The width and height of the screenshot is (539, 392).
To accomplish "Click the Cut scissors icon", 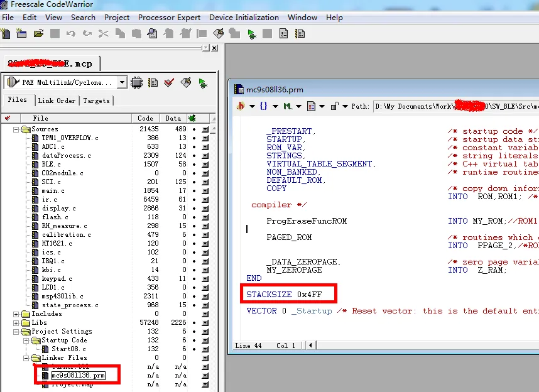I will (103, 34).
